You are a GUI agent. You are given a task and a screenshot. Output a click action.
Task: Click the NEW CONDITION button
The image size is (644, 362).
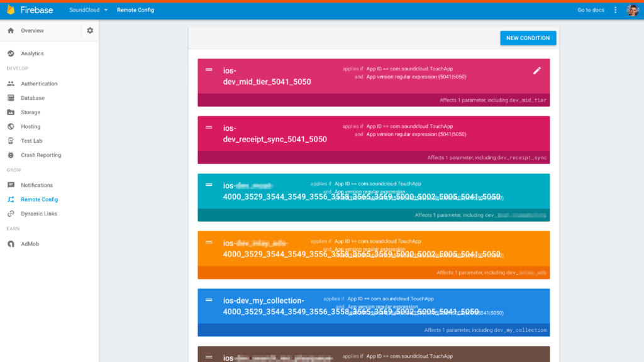tap(528, 38)
